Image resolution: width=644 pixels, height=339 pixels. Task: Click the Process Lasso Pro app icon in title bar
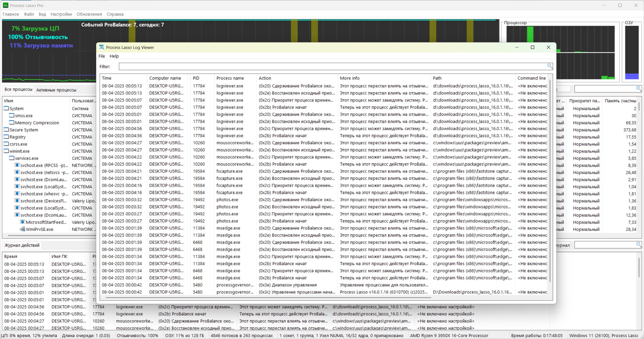coord(5,5)
